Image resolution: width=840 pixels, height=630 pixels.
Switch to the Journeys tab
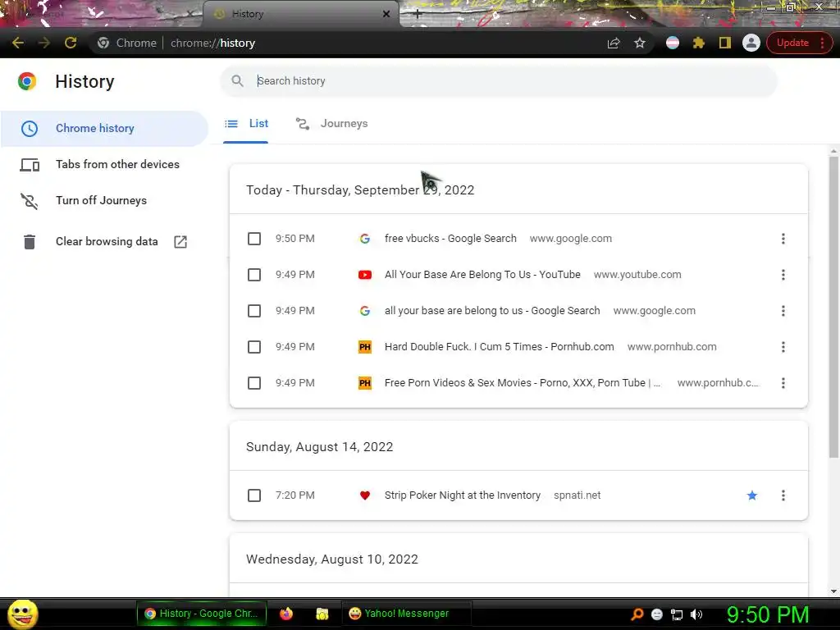tap(331, 125)
